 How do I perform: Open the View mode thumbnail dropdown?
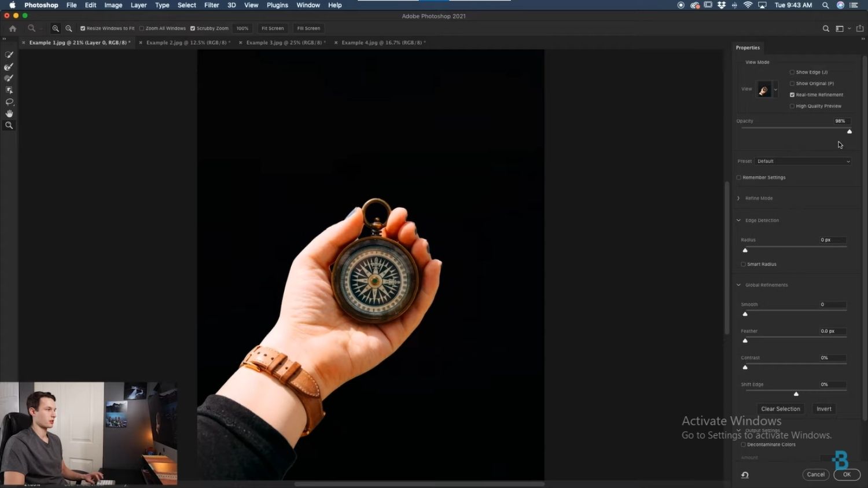775,89
